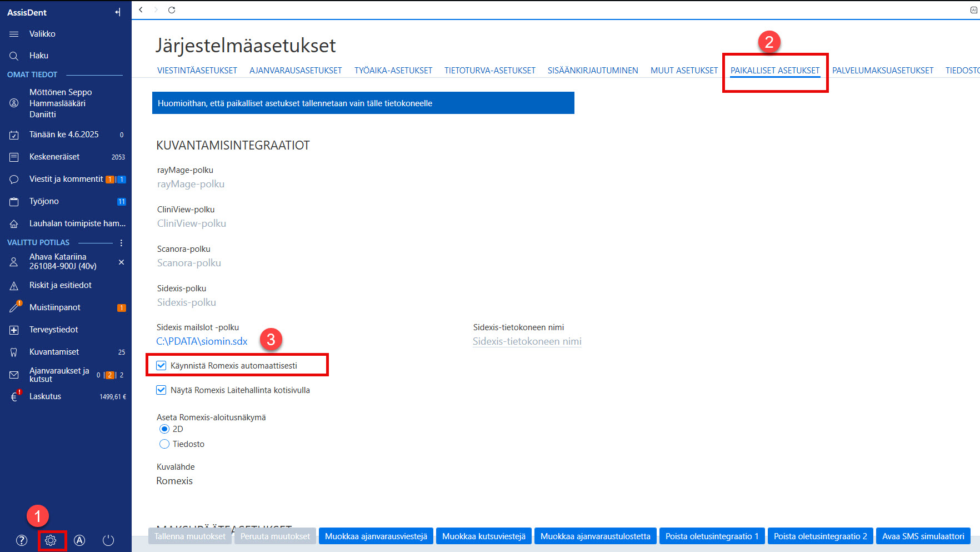Click the Scanora-polku input field

coord(189,263)
